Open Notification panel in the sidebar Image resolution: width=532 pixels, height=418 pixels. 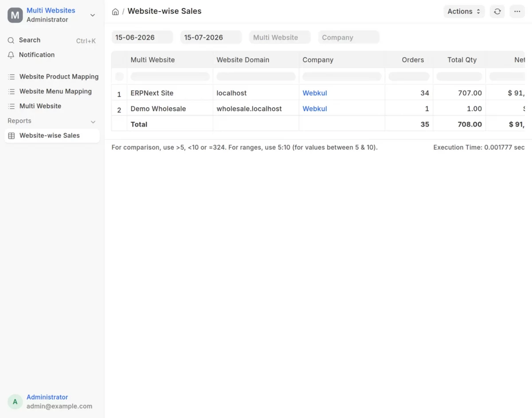pos(52,55)
